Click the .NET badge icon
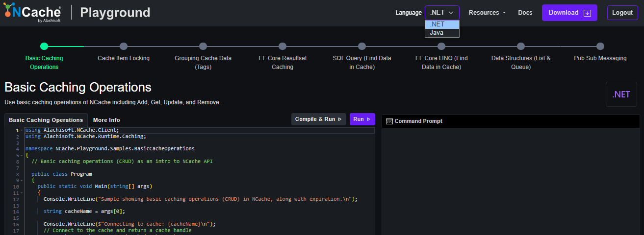The image size is (644, 235). click(x=621, y=94)
